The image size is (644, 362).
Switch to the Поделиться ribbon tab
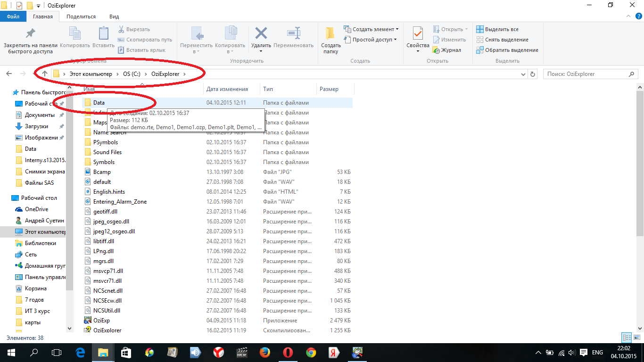[x=81, y=16]
